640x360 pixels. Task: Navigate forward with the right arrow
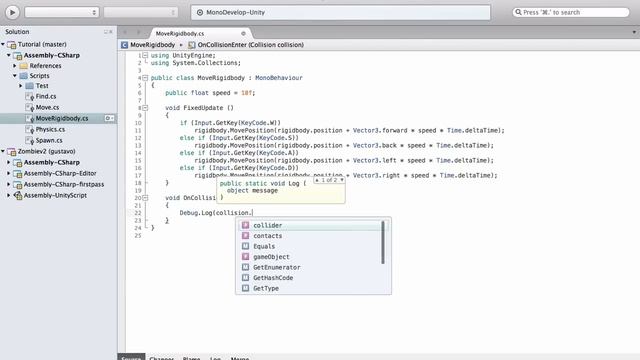click(139, 32)
